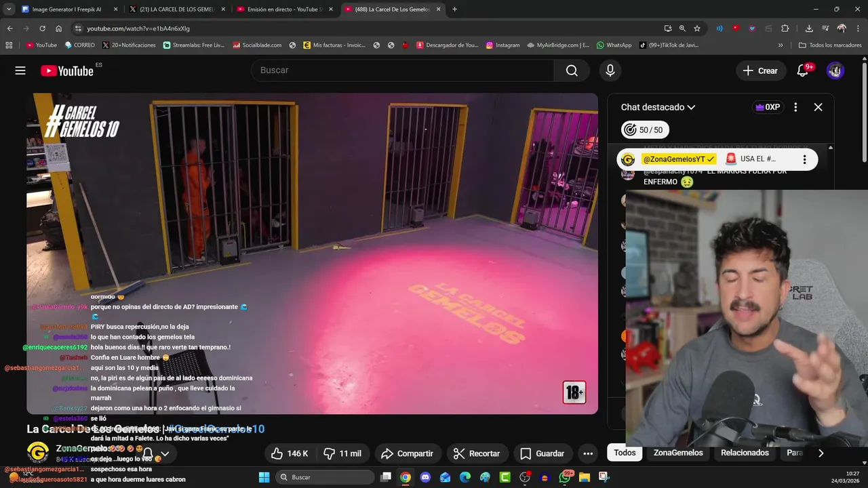Open the tab search dropdown
Viewport: 868px width, 488px height.
[x=9, y=9]
